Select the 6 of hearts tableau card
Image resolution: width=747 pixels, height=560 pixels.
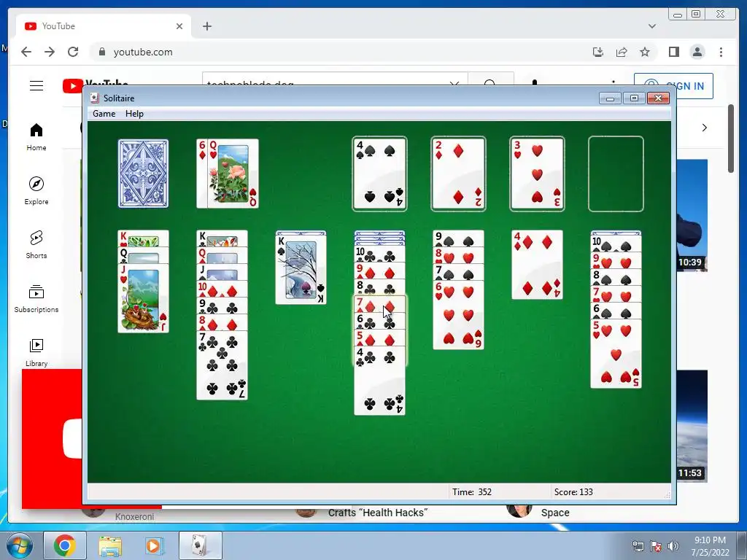pos(458,315)
